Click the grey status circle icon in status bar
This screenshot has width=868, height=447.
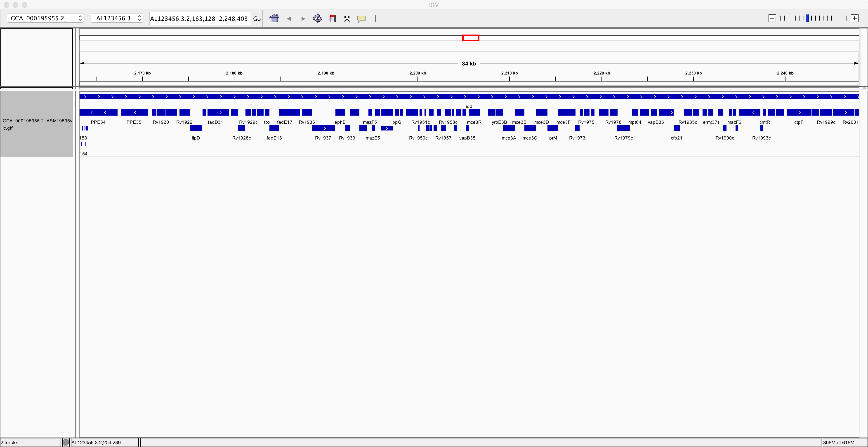pos(66,443)
